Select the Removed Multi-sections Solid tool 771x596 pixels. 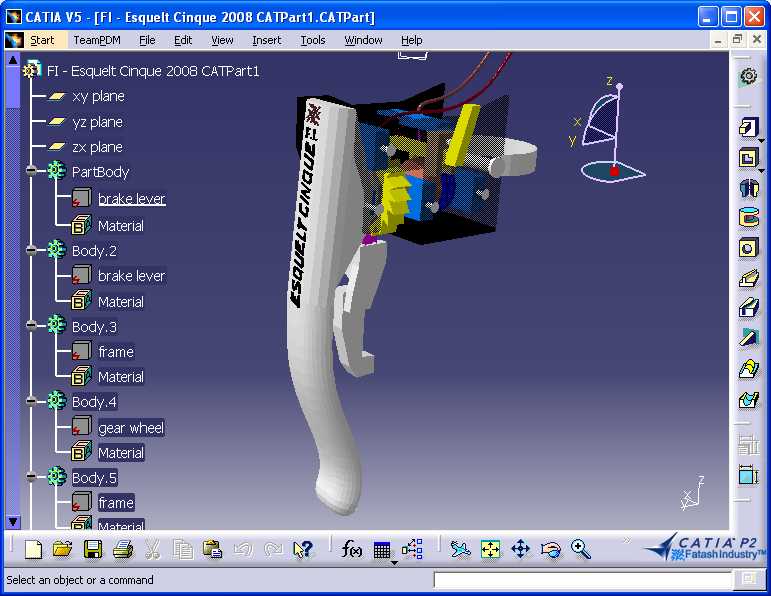748,399
